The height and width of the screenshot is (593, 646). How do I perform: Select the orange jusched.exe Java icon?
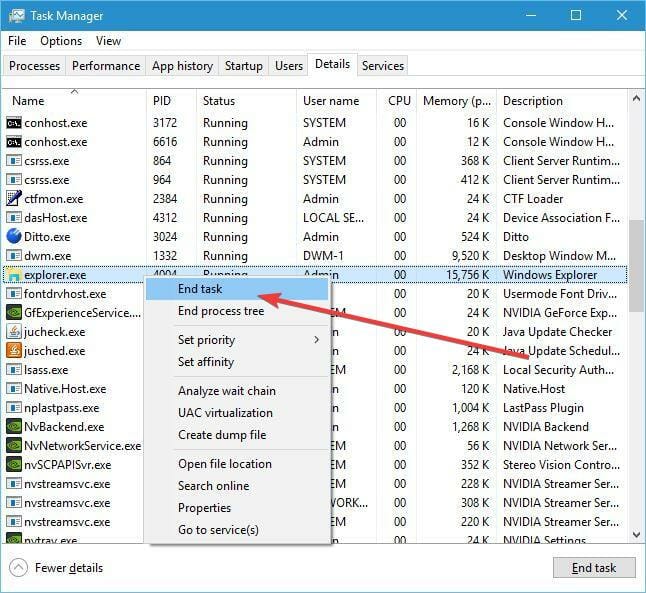[14, 350]
